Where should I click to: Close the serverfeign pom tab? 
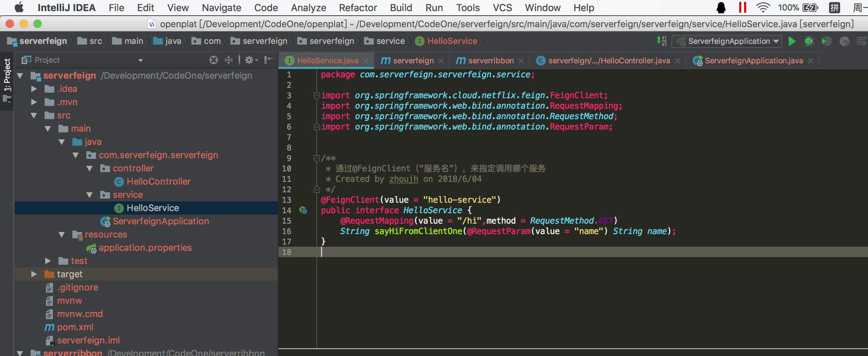[441, 61]
